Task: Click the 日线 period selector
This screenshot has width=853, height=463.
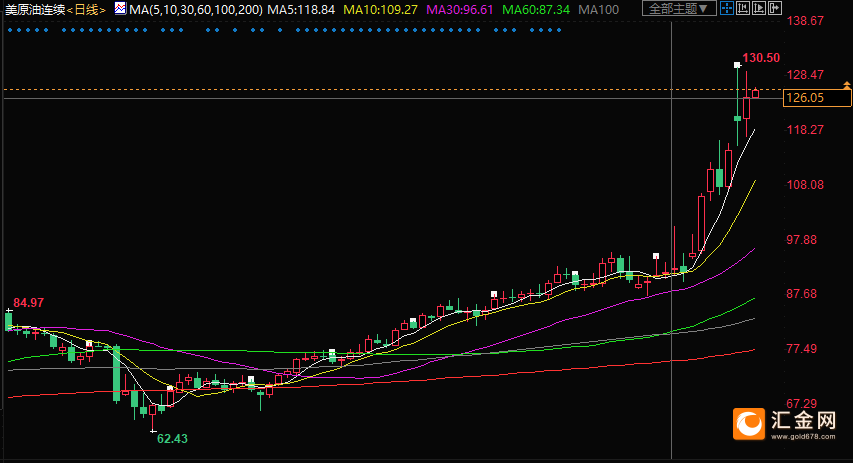Action: [86, 10]
